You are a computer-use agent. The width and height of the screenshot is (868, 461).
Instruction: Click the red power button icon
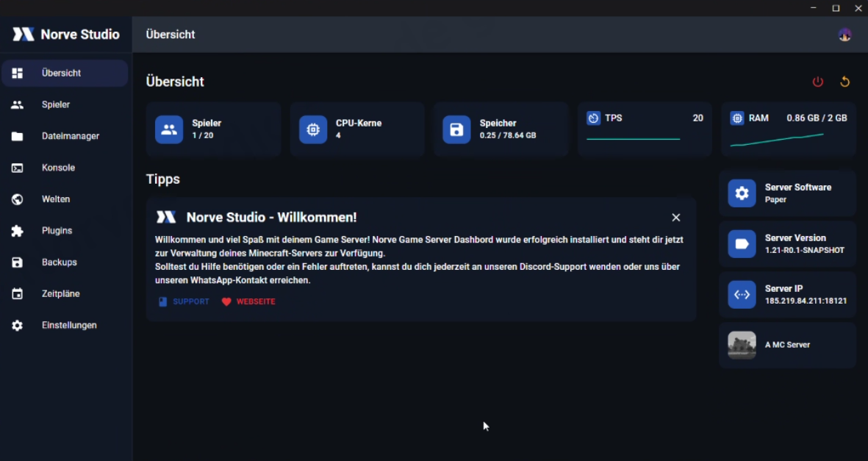pyautogui.click(x=817, y=82)
